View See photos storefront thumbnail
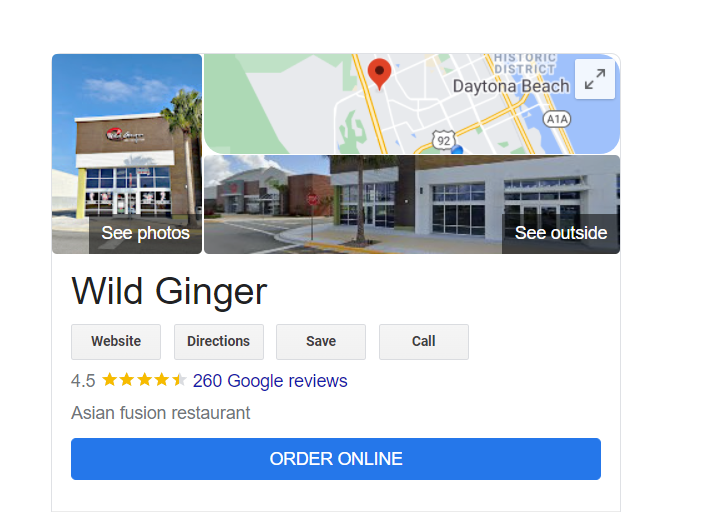The height and width of the screenshot is (512, 709). point(127,154)
